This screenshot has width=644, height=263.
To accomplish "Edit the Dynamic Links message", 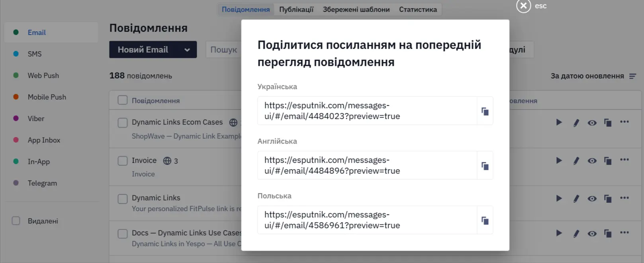I will tap(576, 198).
